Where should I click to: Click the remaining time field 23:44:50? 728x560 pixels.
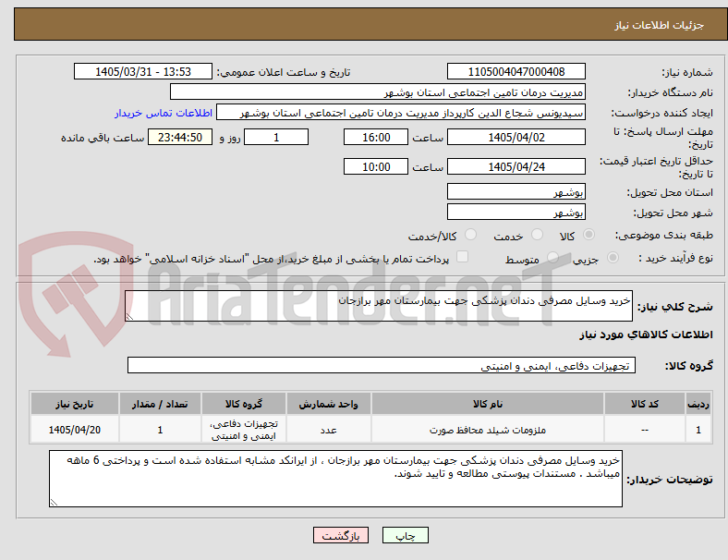coord(180,137)
